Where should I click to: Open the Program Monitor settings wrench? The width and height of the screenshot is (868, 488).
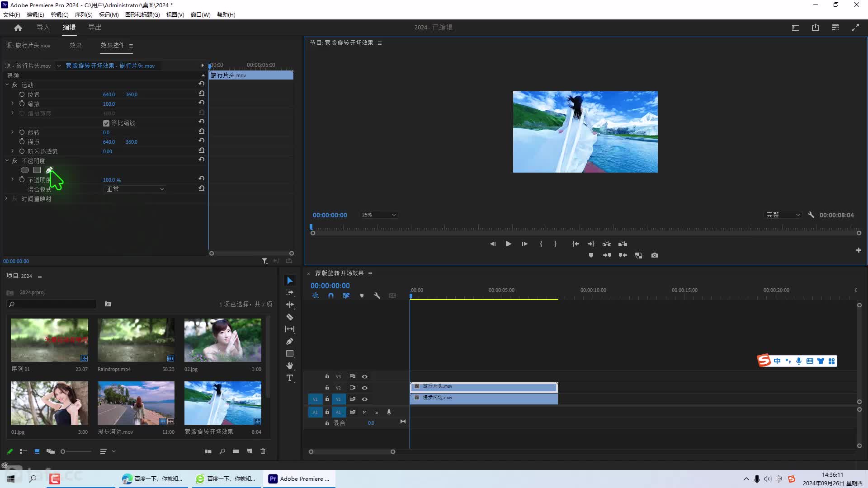(x=811, y=215)
